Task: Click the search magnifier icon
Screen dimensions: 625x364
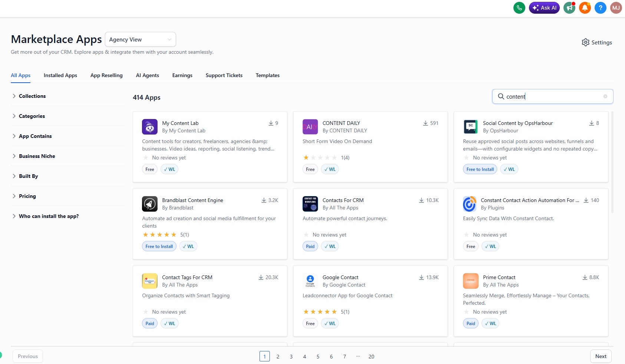Action: (501, 96)
